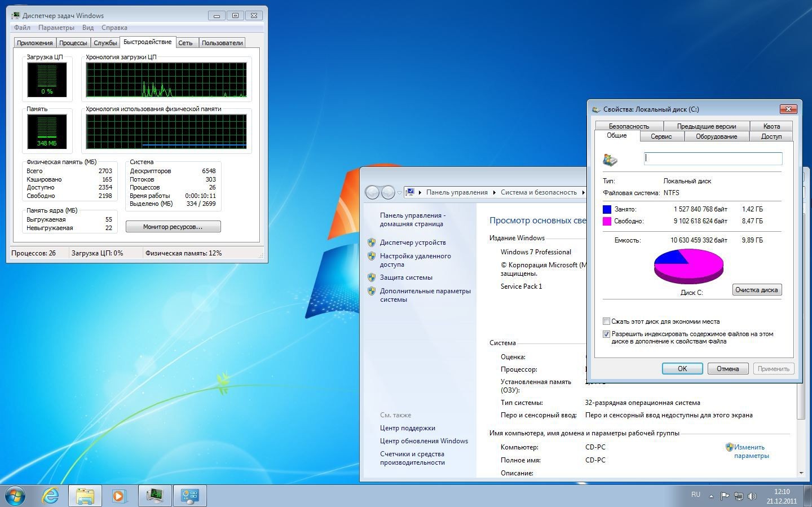Switch to 'Процессы' tab
The width and height of the screenshot is (812, 507).
[73, 43]
